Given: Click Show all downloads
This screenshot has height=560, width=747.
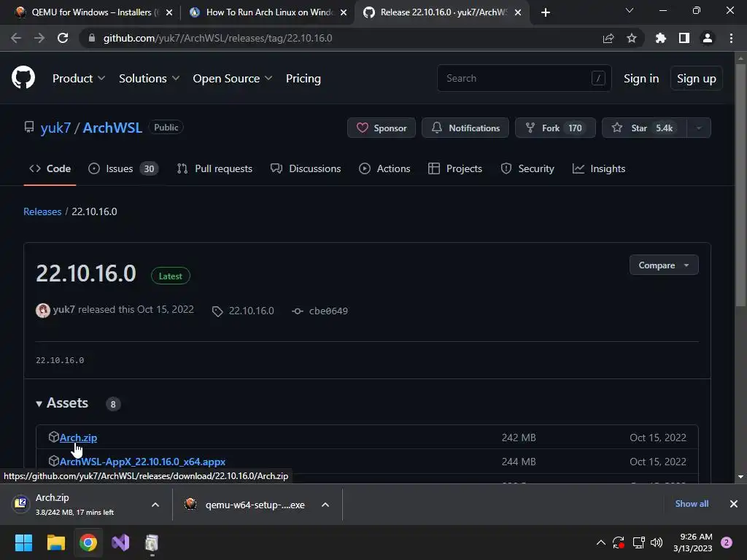Looking at the screenshot, I should coord(692,504).
